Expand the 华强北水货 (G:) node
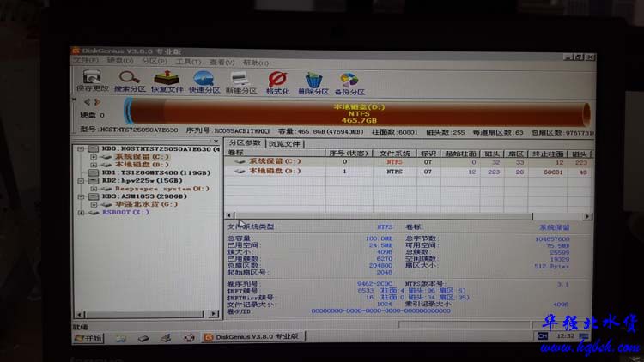 94,204
